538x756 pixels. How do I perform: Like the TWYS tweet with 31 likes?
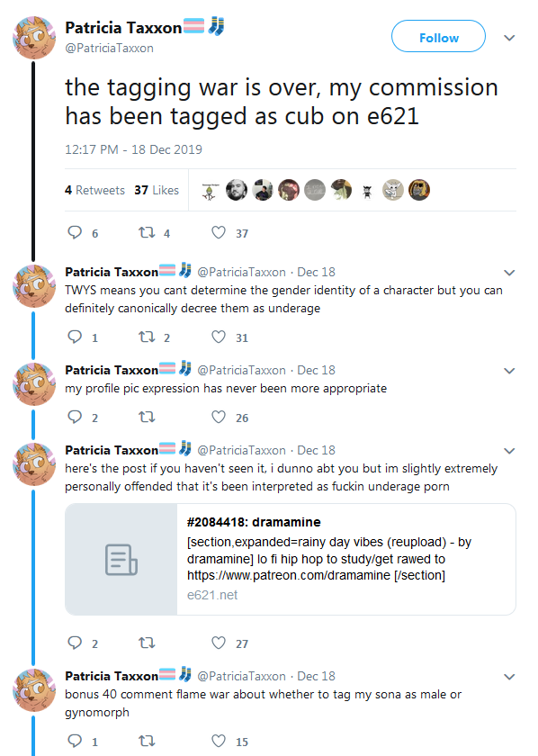(x=219, y=337)
